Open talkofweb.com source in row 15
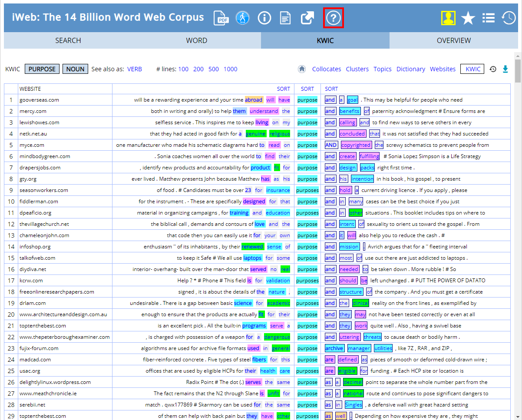Viewport: 522px width, 420px height. (37, 258)
